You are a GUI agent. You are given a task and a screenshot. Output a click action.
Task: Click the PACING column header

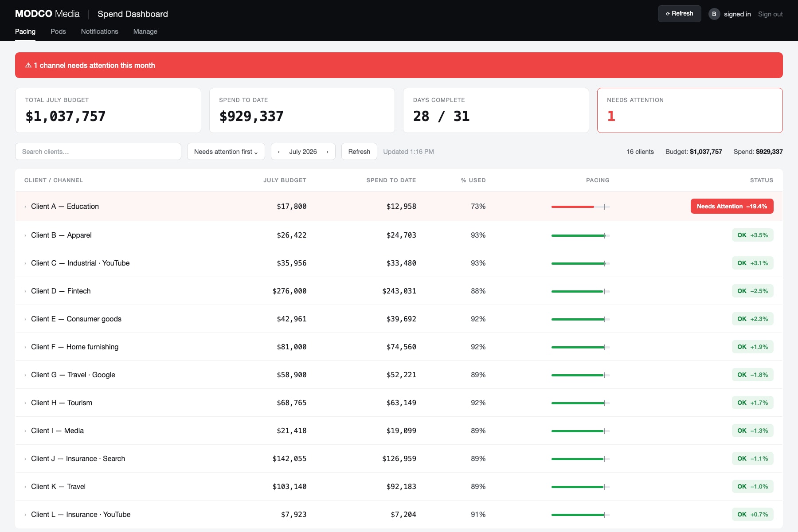[x=598, y=180]
